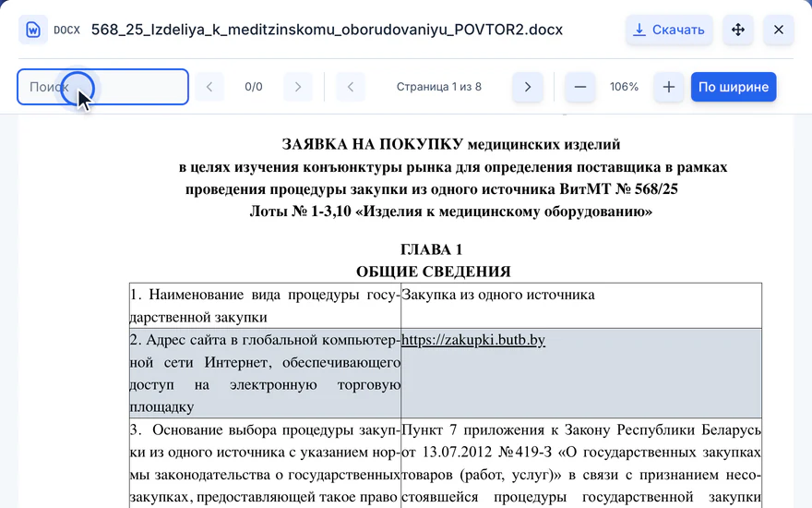The width and height of the screenshot is (812, 508).
Task: Click cell 3. Основание выбора процедуры
Action: pos(265,464)
